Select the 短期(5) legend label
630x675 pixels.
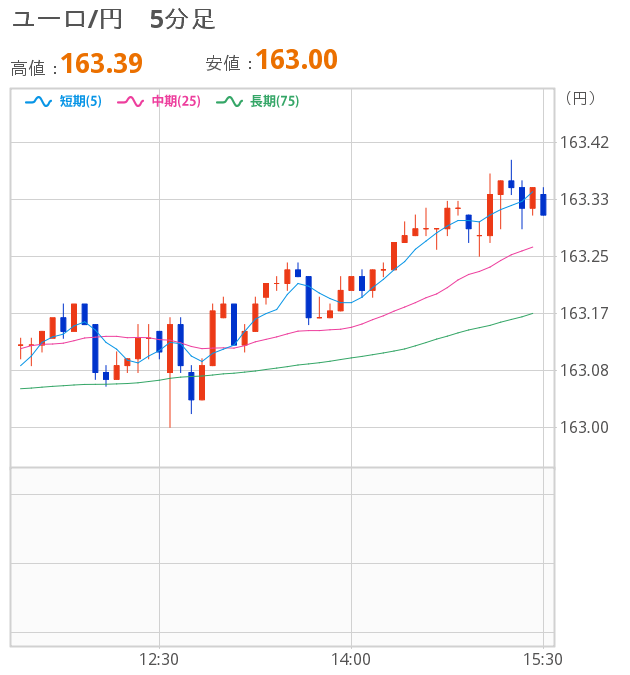81,101
